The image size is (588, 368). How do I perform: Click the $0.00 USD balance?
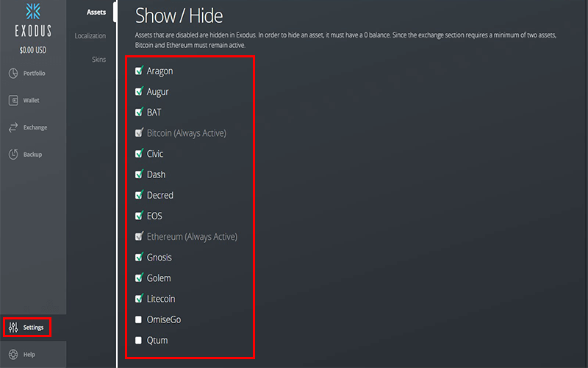pyautogui.click(x=33, y=50)
